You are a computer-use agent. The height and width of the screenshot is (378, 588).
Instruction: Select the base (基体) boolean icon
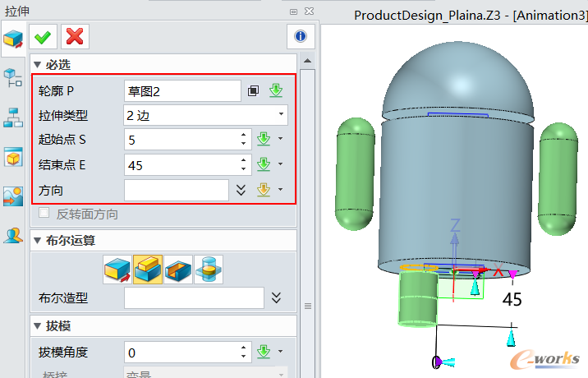click(117, 270)
